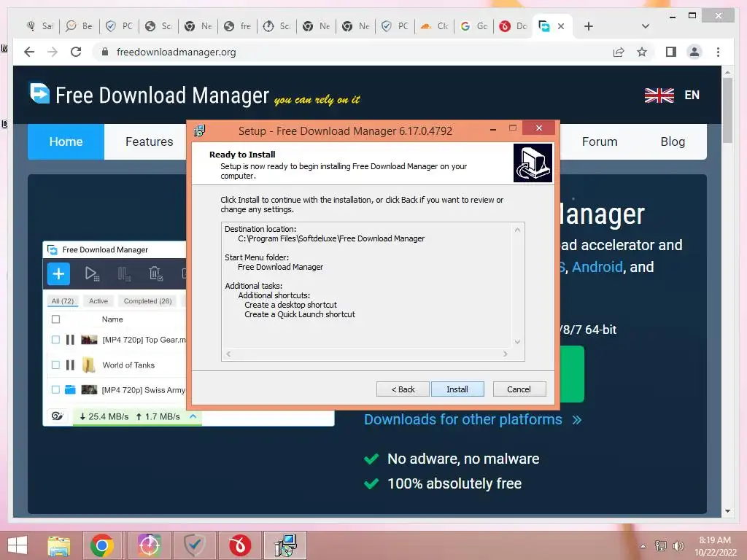Open the Chrome profile avatar
747x560 pixels.
click(694, 52)
